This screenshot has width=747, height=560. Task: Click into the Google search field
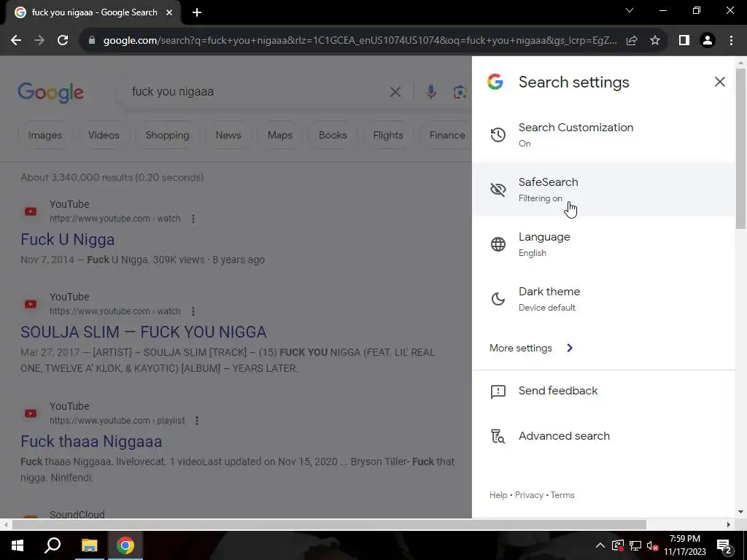[x=258, y=91]
